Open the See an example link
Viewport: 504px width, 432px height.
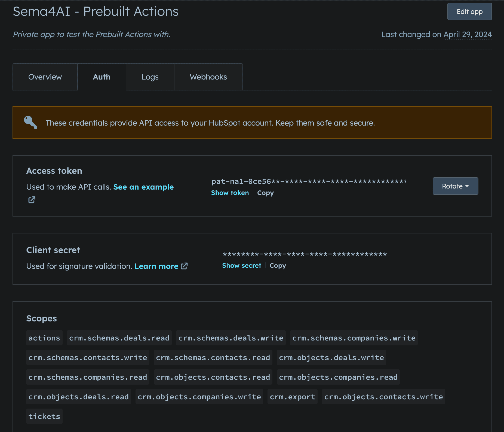[143, 187]
